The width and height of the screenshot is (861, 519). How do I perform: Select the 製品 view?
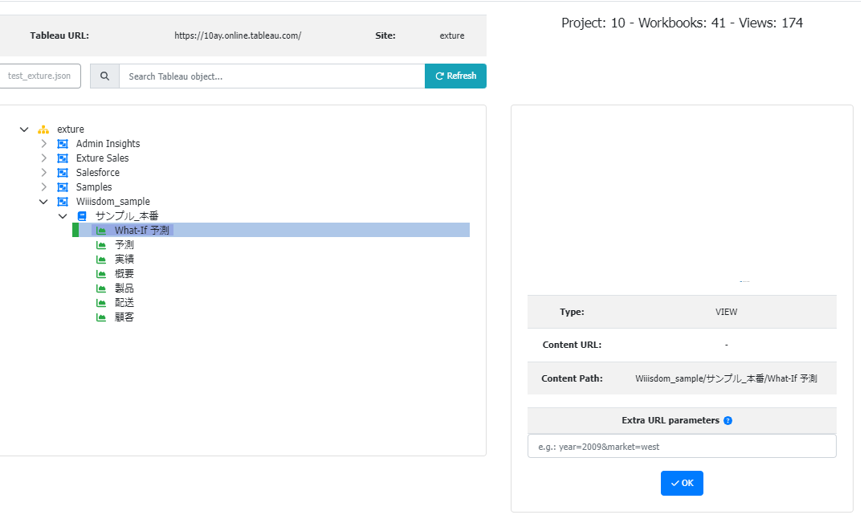[x=124, y=288]
